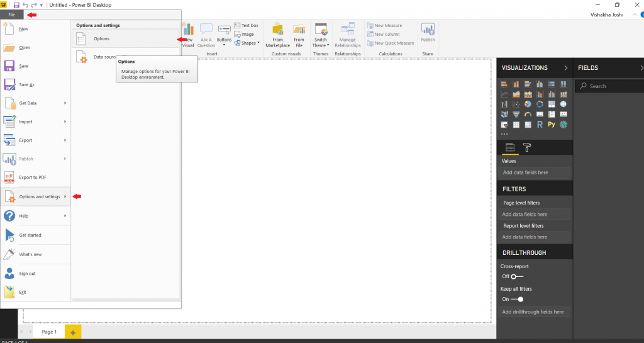Click Sign out in File menu
644x343 pixels.
click(36, 274)
